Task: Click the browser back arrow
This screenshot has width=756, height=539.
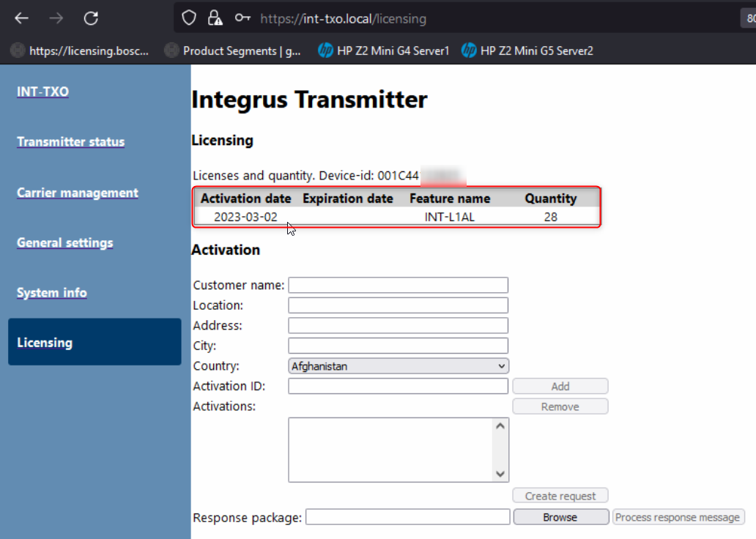Action: pyautogui.click(x=22, y=18)
